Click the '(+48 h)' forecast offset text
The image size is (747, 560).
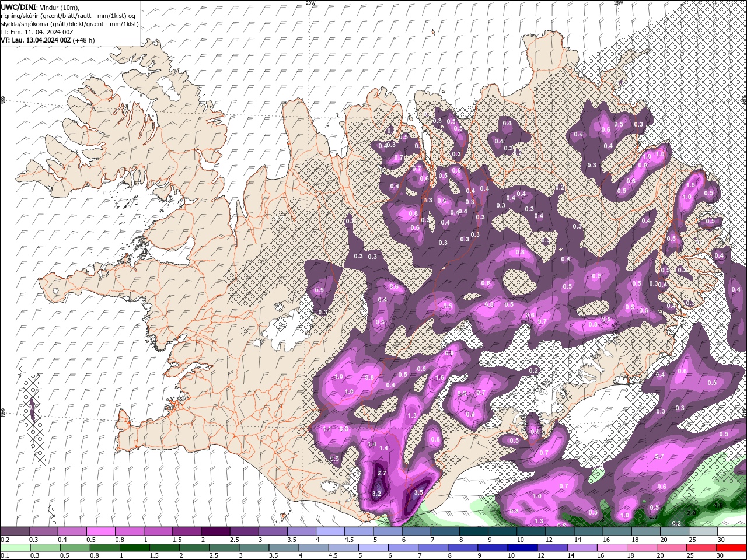84,40
